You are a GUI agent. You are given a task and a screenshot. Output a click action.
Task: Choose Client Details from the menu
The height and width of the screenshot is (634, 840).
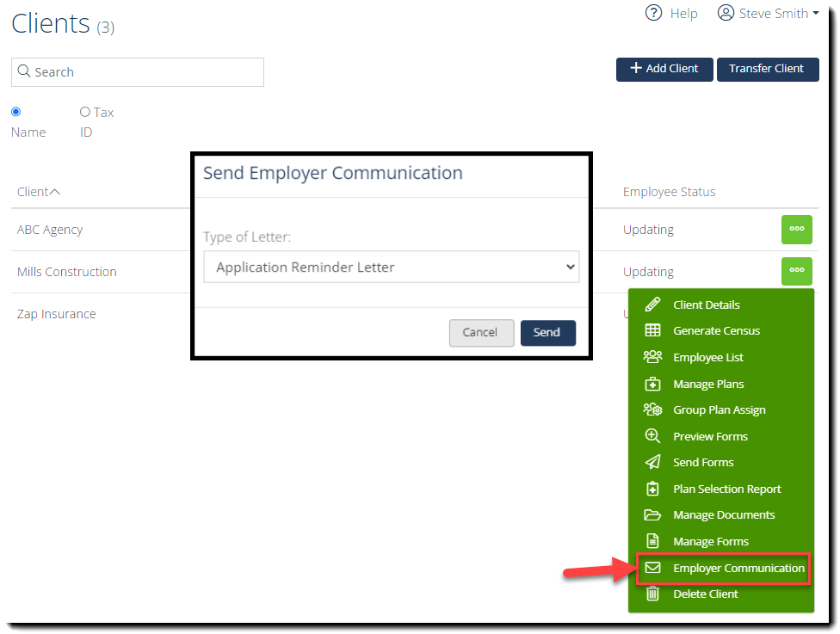[x=721, y=305]
